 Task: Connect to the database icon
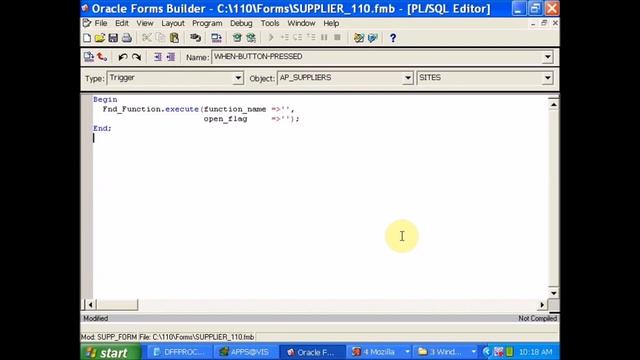tap(196, 38)
